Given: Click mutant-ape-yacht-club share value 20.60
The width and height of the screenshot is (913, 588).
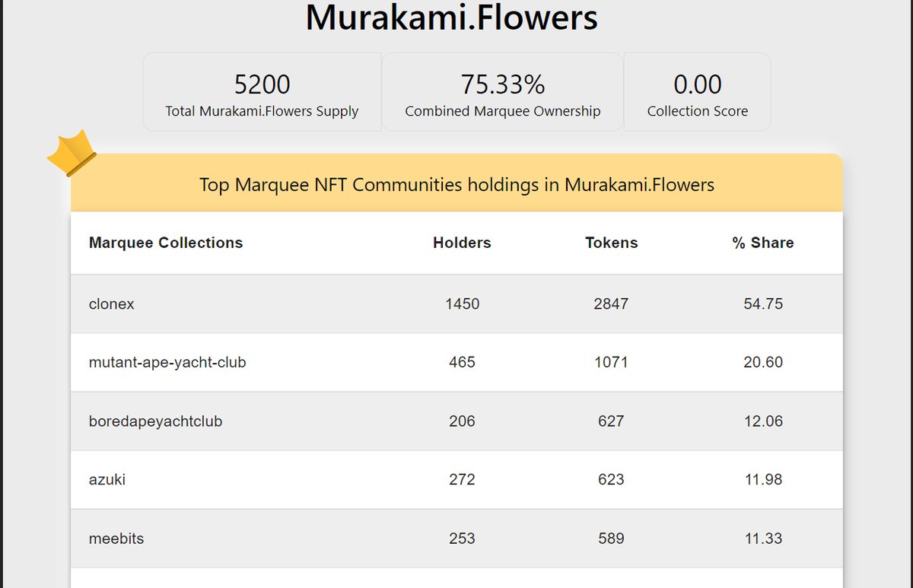Looking at the screenshot, I should coord(763,362).
